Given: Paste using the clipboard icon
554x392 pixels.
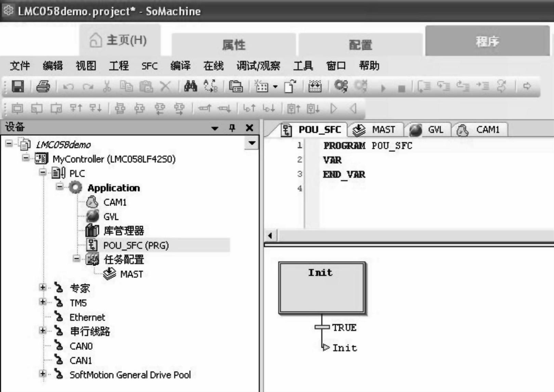Looking at the screenshot, I should pos(146,86).
